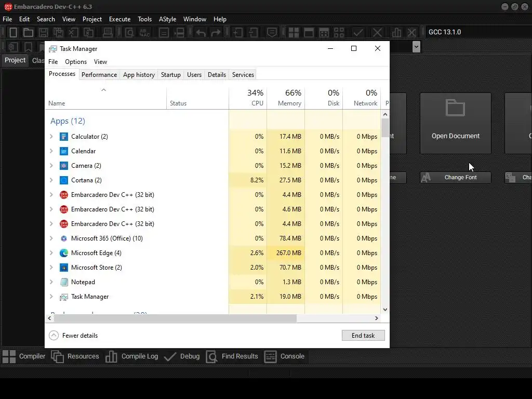Open the Debug panel tab at bottom
Screen dimensions: 532x399
point(182,356)
